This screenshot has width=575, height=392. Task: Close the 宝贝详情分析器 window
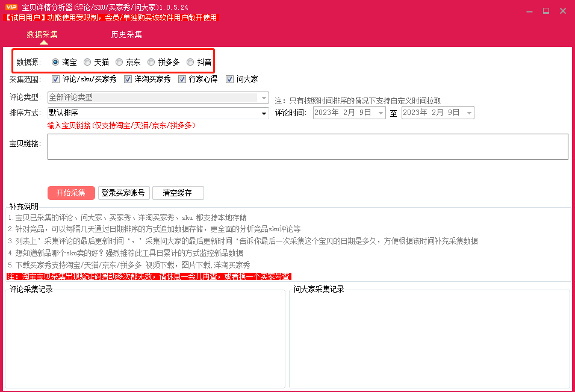coord(563,11)
